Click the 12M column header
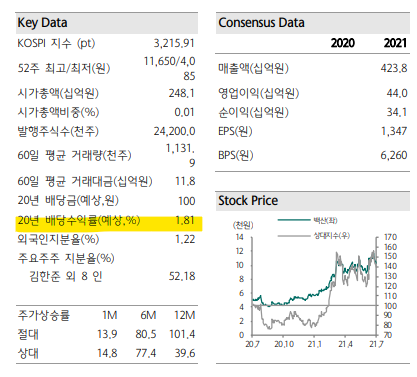This screenshot has width=417, height=377. [185, 315]
